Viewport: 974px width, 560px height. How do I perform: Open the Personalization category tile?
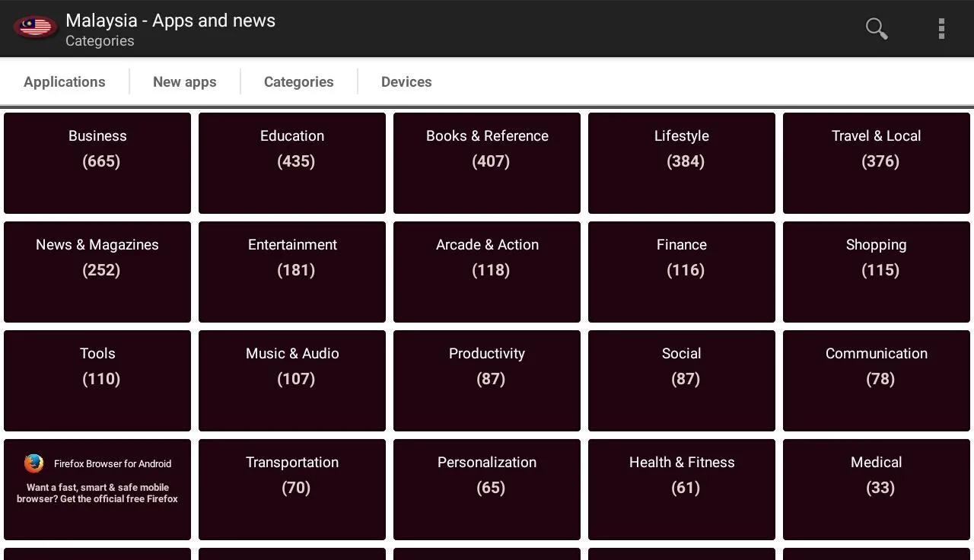[487, 489]
